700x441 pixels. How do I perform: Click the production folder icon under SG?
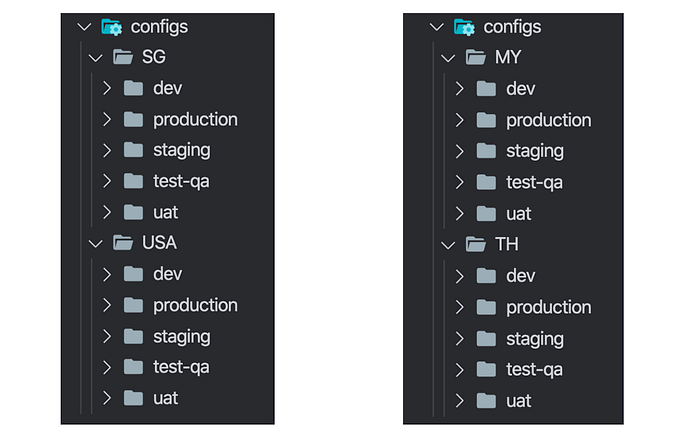pos(134,119)
